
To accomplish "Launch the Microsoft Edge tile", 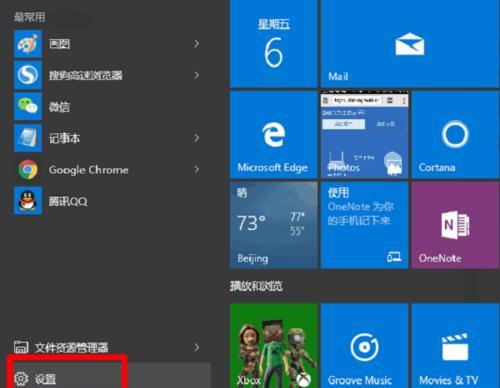I will point(273,135).
